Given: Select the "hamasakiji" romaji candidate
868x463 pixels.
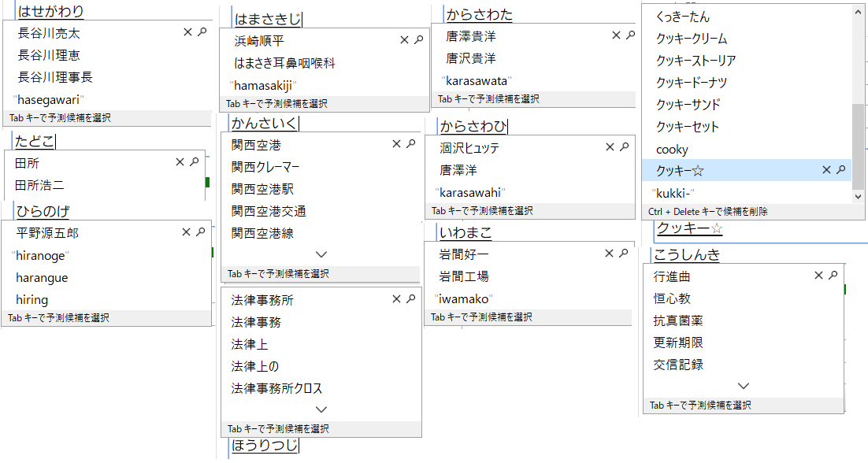Looking at the screenshot, I should tap(263, 85).
